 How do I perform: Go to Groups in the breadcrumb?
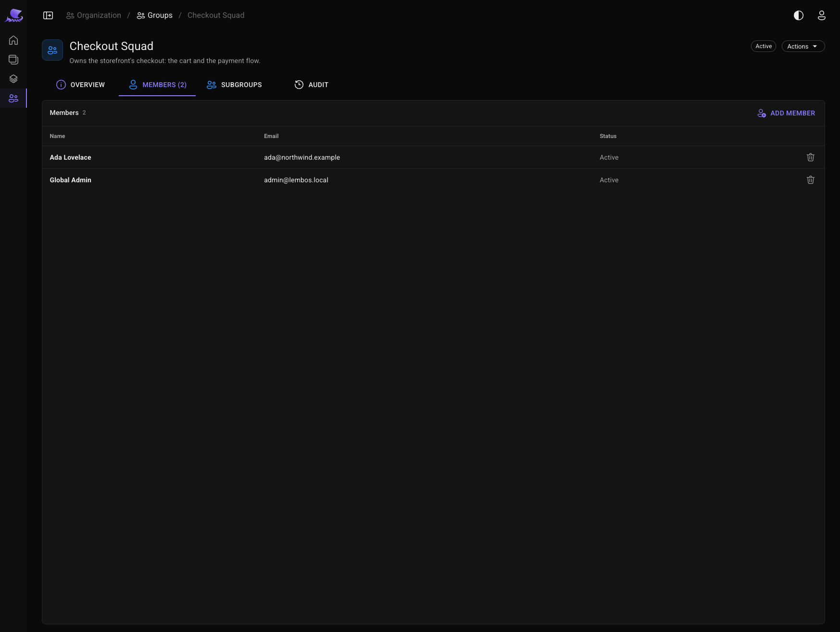point(154,15)
